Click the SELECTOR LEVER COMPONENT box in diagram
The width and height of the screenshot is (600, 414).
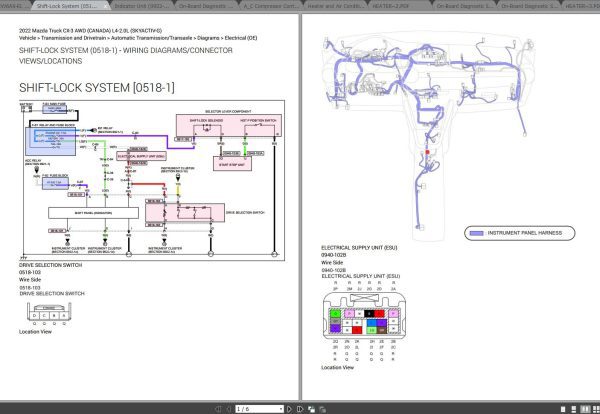[229, 125]
